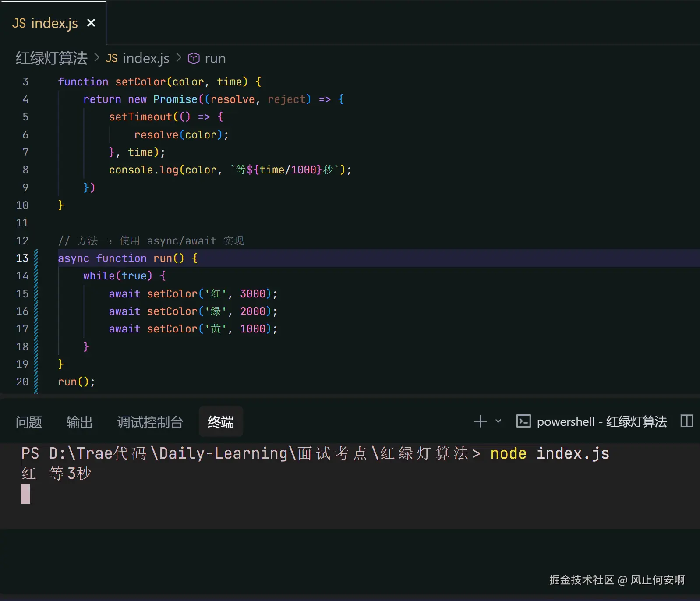Click 'node index.js' command in terminal
Screen dimensions: 700x601
point(550,453)
